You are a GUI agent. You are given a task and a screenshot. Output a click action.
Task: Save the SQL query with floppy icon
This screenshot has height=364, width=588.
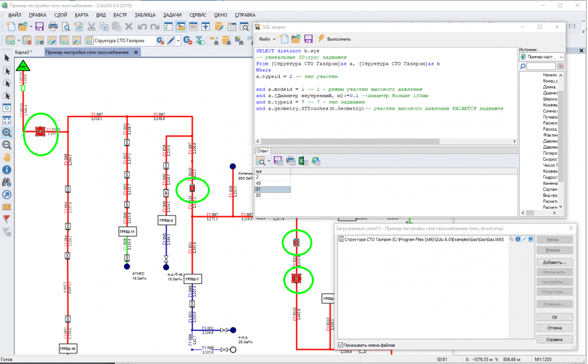click(308, 39)
